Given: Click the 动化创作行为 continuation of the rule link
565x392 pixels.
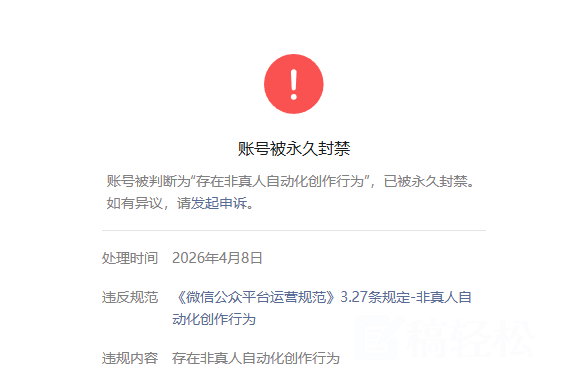Looking at the screenshot, I should (x=214, y=320).
